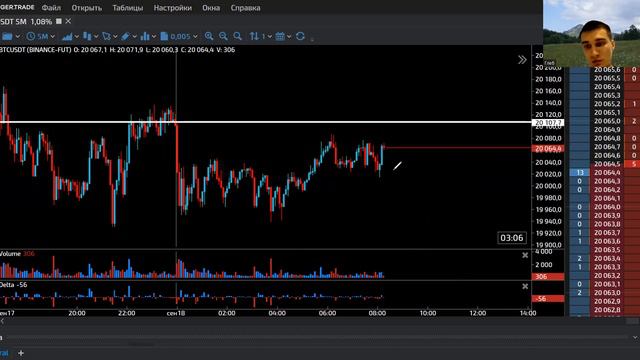Click the calendar date range icon

point(280,36)
